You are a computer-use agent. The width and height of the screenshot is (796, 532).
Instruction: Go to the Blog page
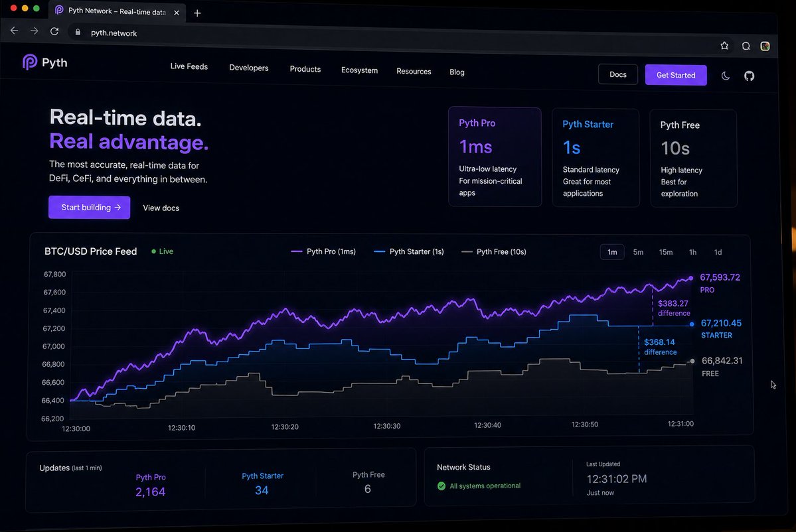tap(457, 72)
